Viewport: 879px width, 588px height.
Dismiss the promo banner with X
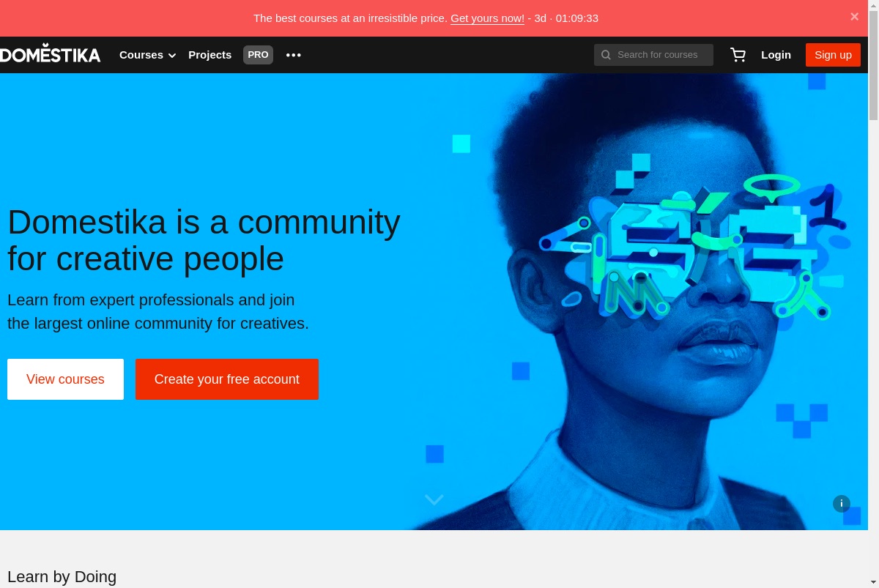tap(854, 17)
